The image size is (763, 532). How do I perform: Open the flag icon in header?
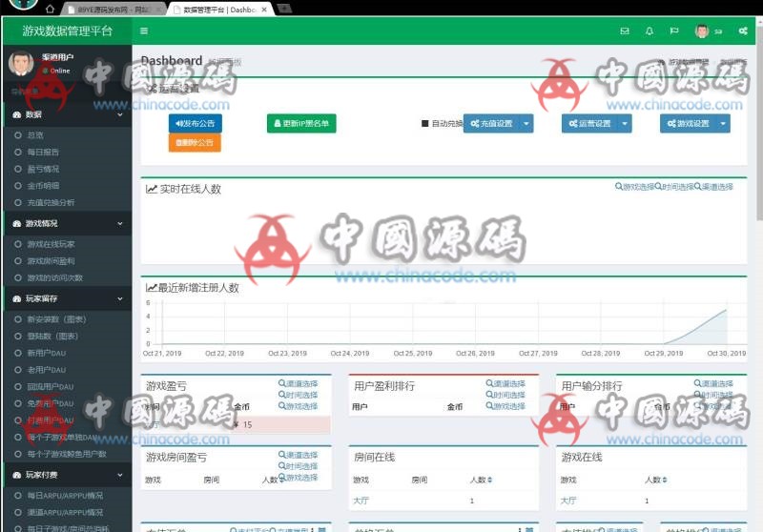click(674, 31)
